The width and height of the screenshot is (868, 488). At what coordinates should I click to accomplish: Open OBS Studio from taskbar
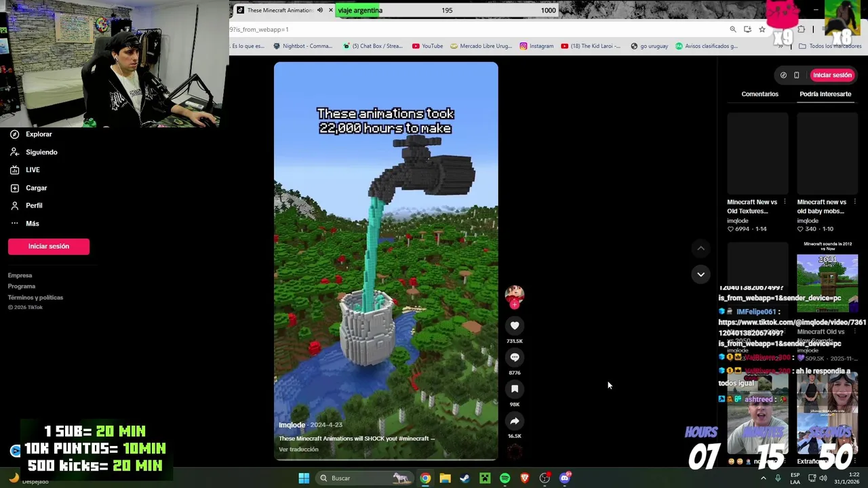click(x=545, y=478)
